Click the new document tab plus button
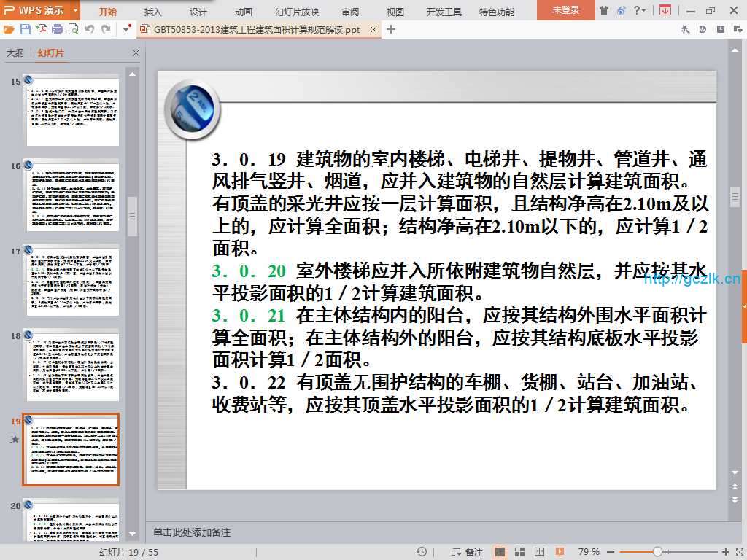 point(391,29)
